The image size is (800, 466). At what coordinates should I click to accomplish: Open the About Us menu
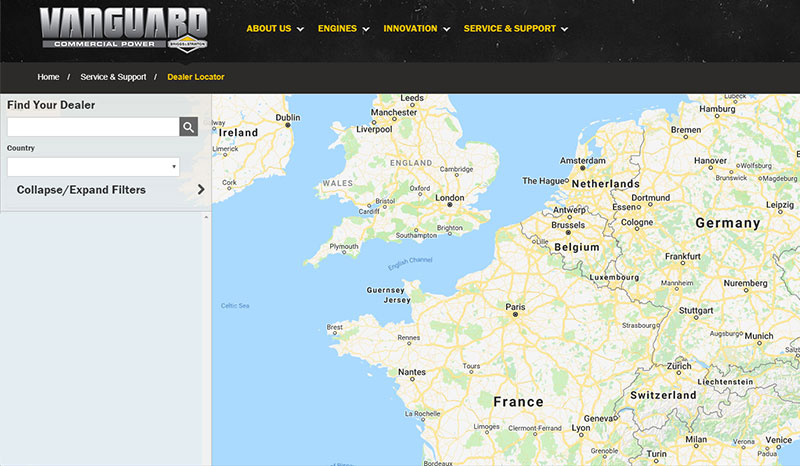pos(269,29)
